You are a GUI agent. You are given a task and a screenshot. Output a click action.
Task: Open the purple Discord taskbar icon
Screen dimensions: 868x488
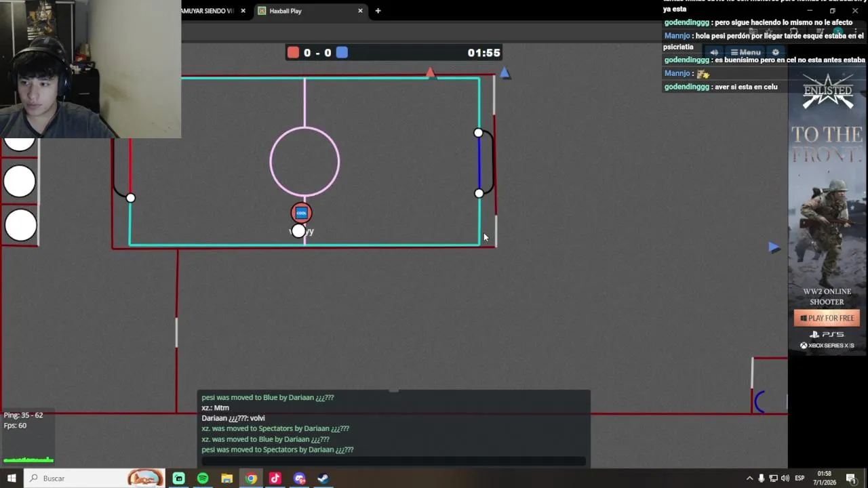point(299,479)
